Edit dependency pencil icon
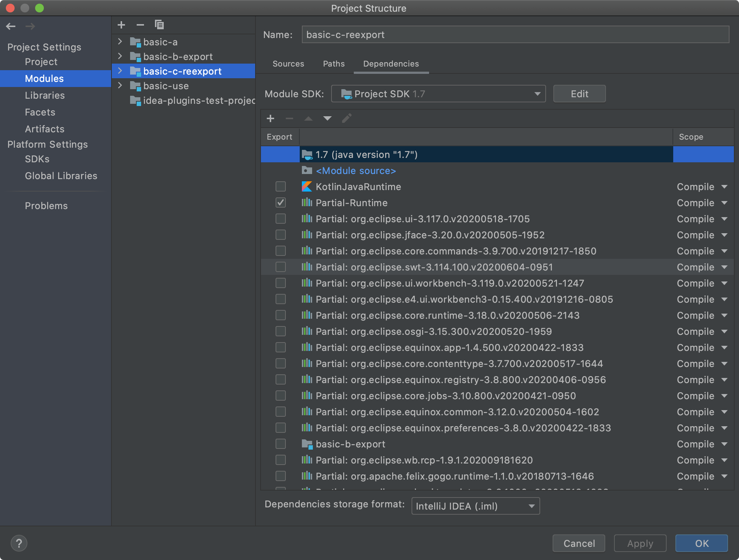This screenshot has height=560, width=739. (346, 118)
